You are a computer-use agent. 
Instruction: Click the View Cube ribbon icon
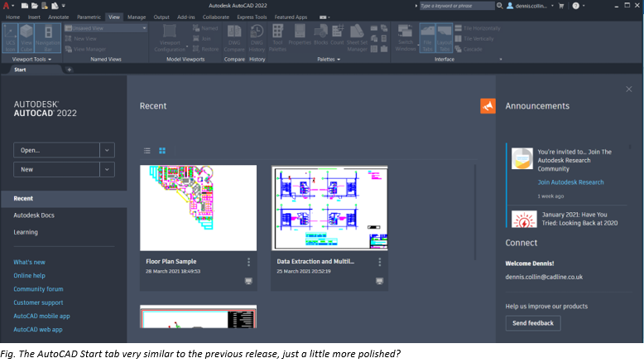pyautogui.click(x=27, y=40)
